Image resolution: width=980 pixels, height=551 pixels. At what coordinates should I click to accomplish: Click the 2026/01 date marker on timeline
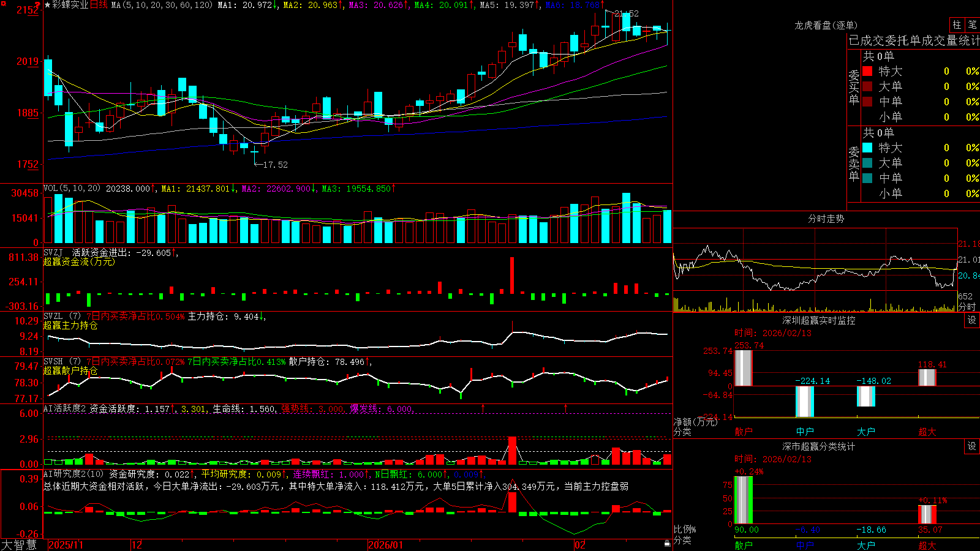pyautogui.click(x=385, y=545)
